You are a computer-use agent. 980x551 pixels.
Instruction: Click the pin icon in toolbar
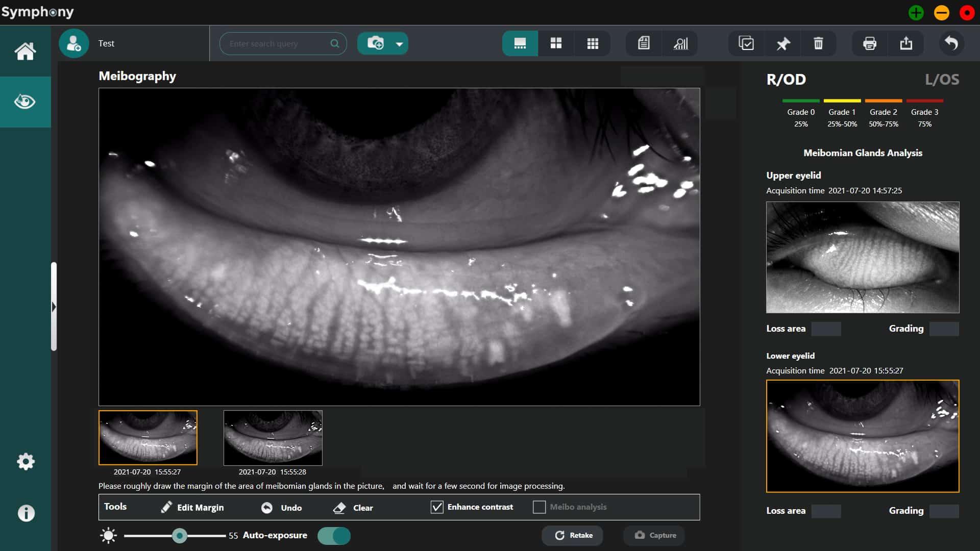coord(783,43)
